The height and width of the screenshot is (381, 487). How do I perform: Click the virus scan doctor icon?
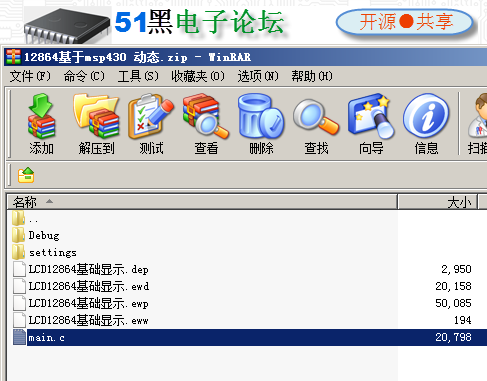[x=478, y=115]
